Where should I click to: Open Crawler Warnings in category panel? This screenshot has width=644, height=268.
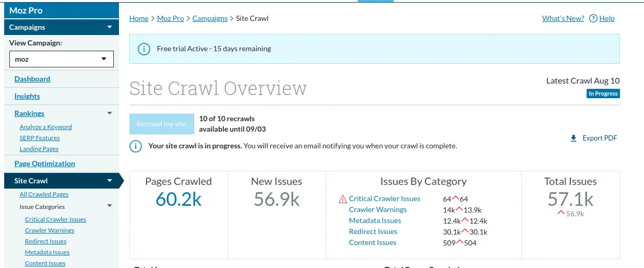(378, 209)
